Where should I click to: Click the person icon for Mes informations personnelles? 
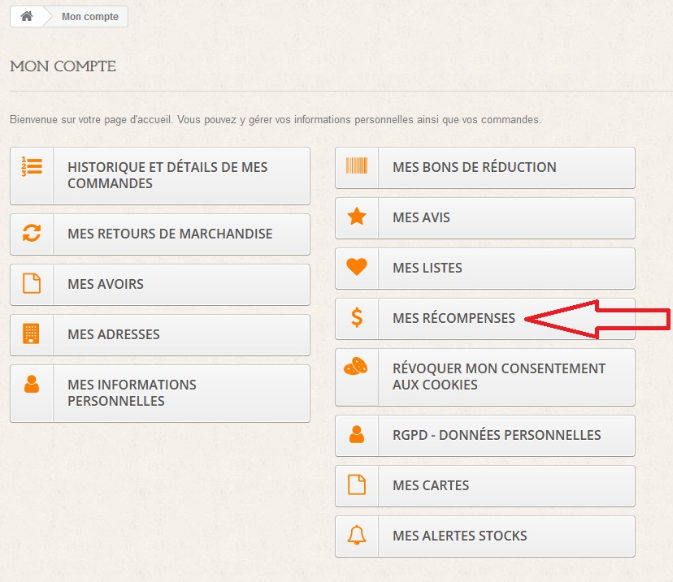point(32,384)
